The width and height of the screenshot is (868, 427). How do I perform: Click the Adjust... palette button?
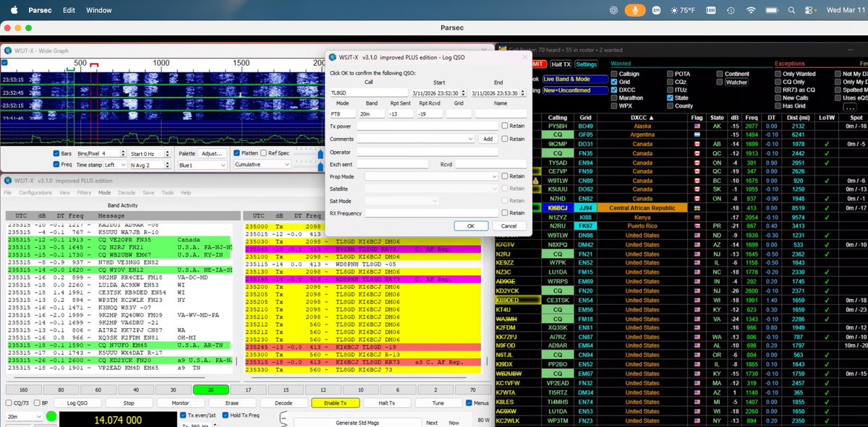211,154
